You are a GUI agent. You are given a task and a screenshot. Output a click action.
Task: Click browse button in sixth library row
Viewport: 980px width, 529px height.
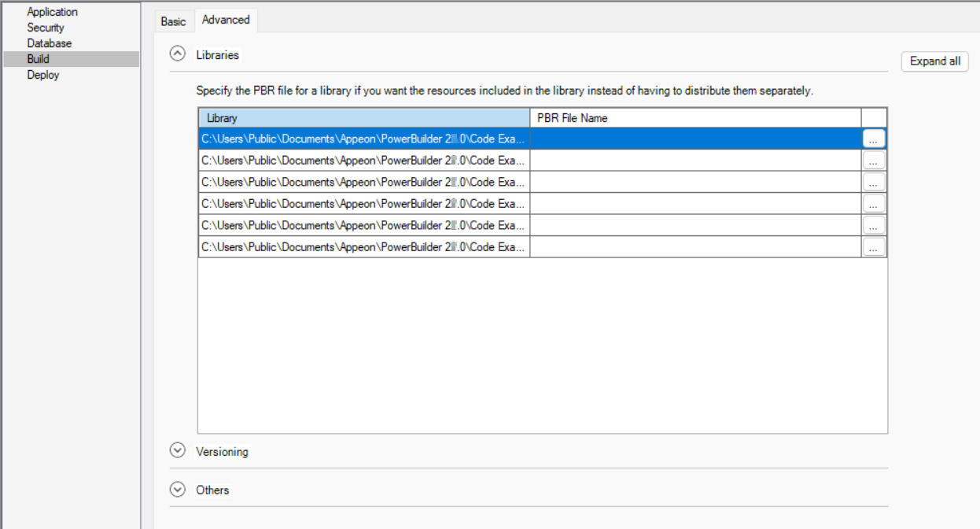pos(874,247)
